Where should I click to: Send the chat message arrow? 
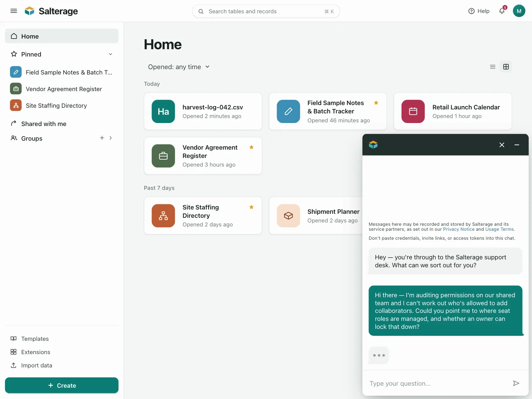pos(516,383)
